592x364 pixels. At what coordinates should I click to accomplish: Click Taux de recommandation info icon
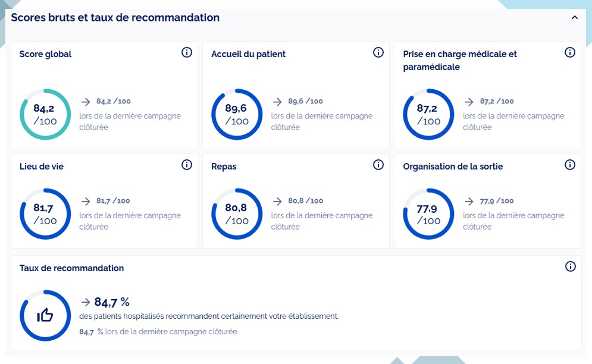click(x=570, y=266)
